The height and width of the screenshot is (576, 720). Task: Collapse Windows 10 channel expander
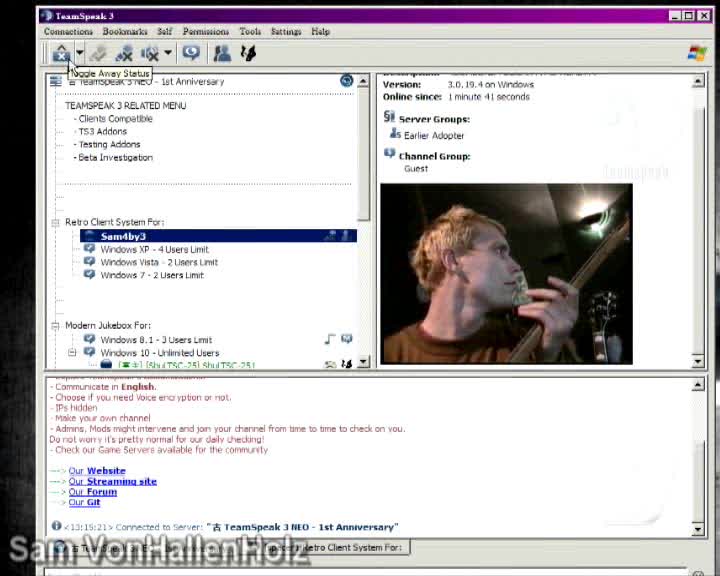pyautogui.click(x=72, y=353)
